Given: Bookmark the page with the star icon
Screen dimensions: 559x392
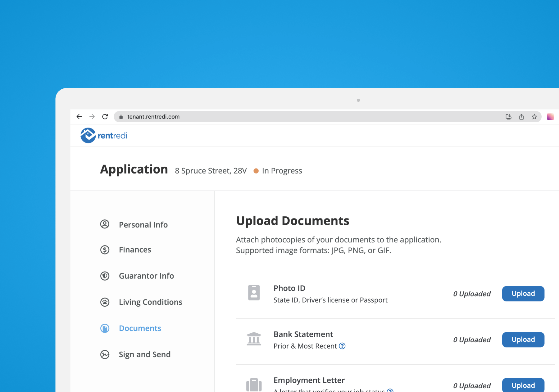Looking at the screenshot, I should (x=534, y=117).
